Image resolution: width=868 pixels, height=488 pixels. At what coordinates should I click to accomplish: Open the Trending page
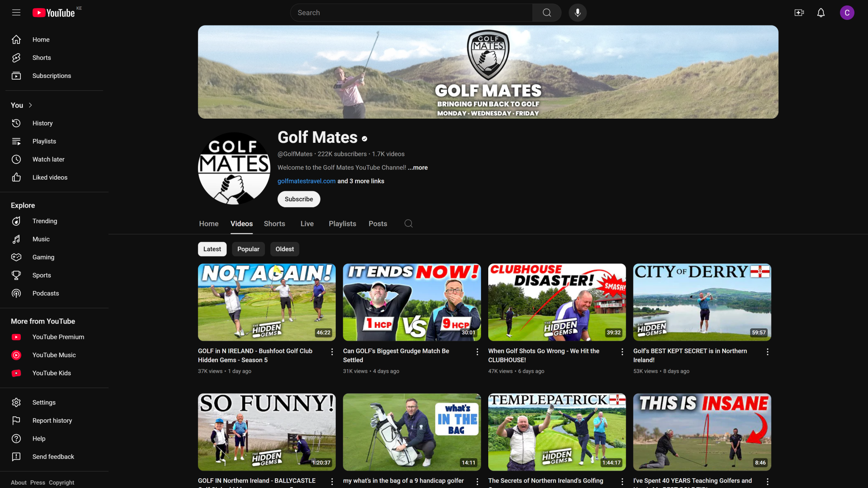tap(16, 221)
